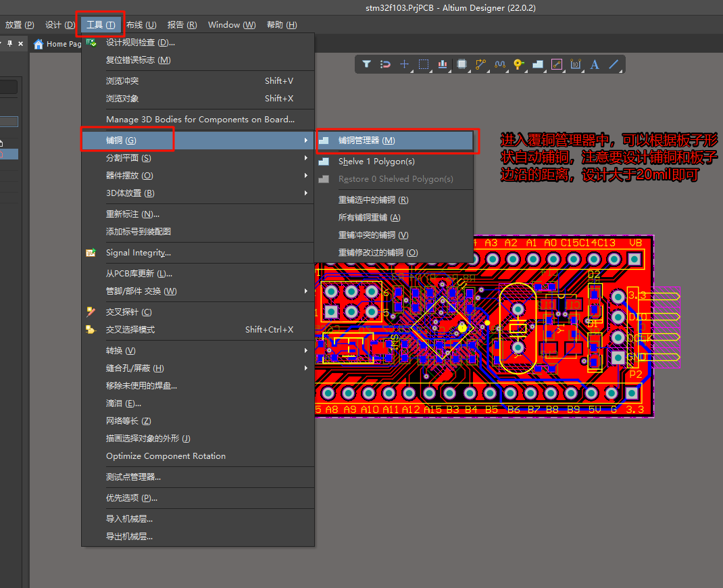Open the 帮助 (H) menu

(282, 24)
